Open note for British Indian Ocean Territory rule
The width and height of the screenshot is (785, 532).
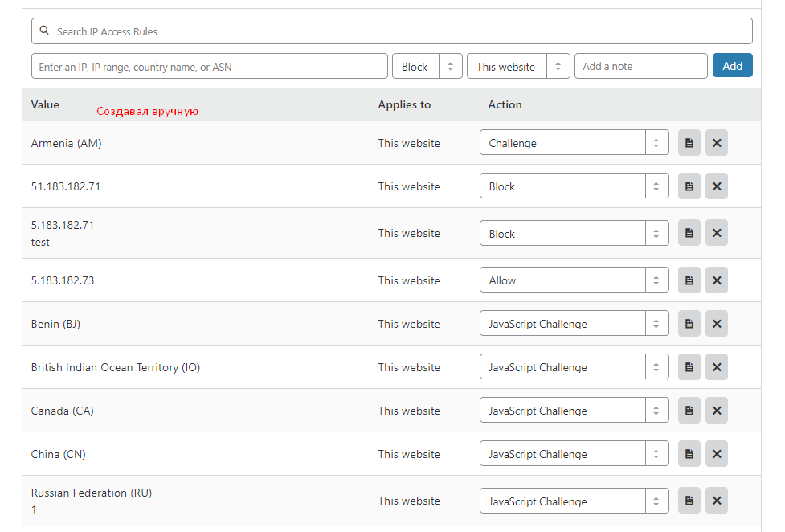click(x=689, y=367)
